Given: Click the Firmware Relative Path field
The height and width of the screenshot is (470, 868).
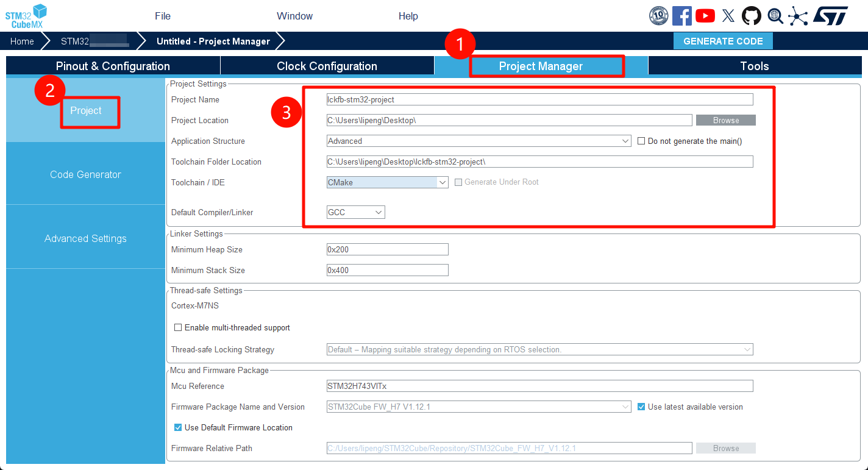Looking at the screenshot, I should pyautogui.click(x=510, y=448).
